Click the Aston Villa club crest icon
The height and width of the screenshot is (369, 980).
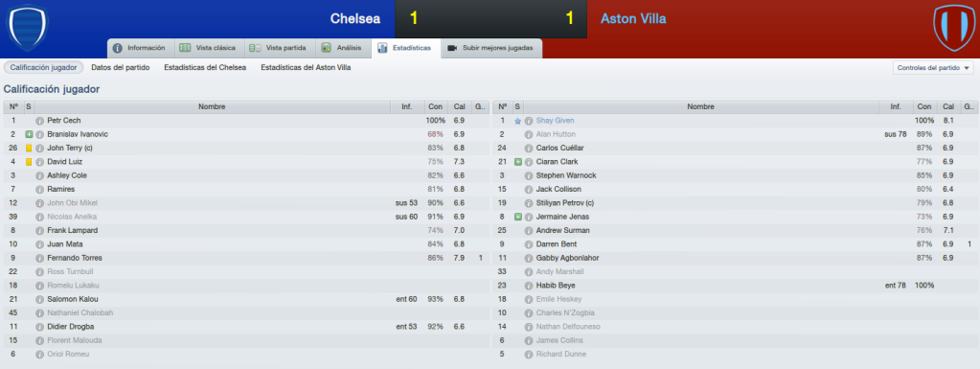click(x=953, y=28)
